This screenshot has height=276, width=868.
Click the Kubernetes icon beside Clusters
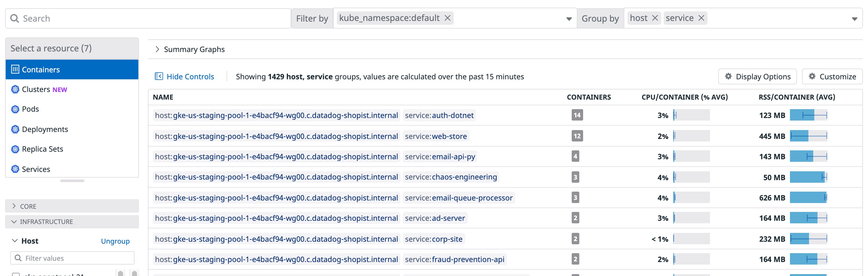tap(15, 89)
